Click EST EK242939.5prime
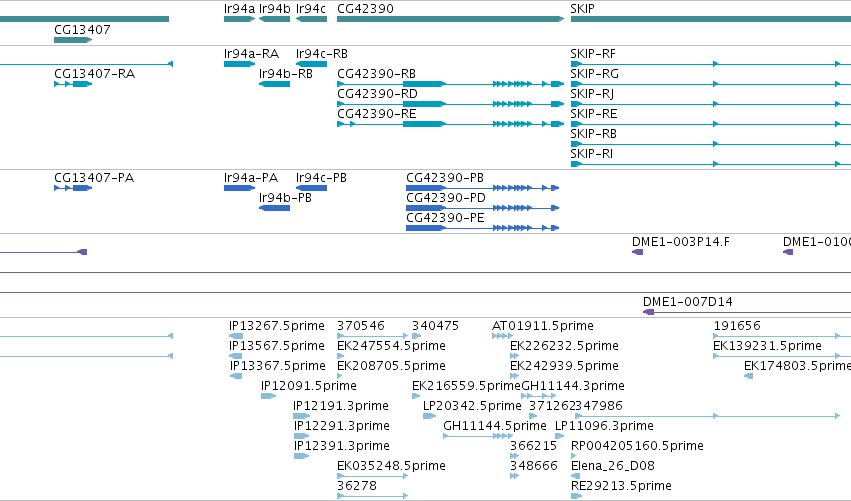 coord(515,376)
